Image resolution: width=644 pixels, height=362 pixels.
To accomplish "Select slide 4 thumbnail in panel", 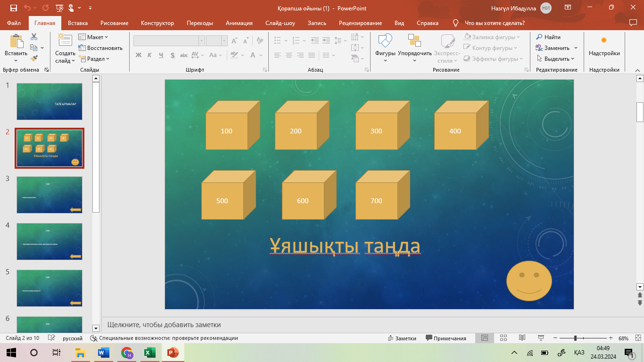I will [x=50, y=241].
